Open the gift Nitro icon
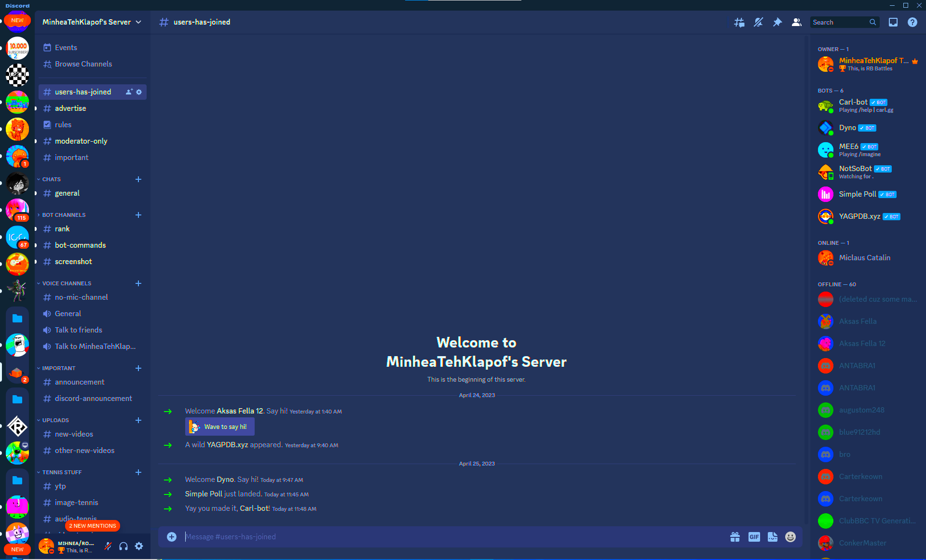 735,537
